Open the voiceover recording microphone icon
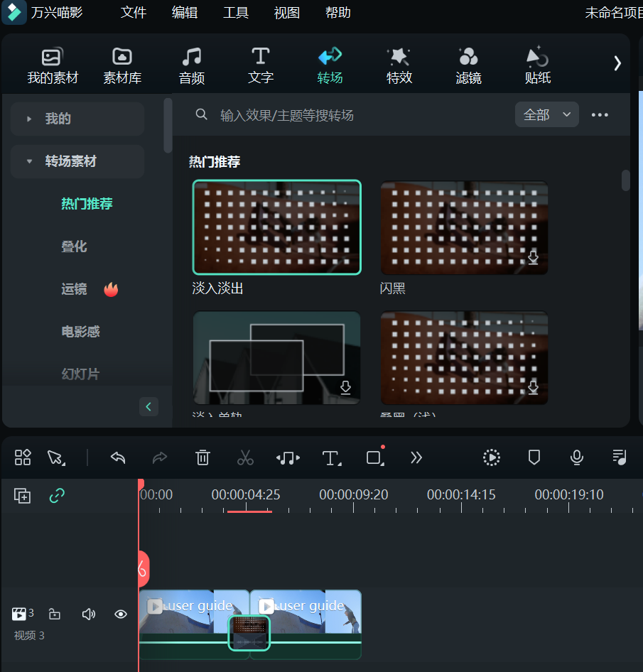 pyautogui.click(x=576, y=457)
